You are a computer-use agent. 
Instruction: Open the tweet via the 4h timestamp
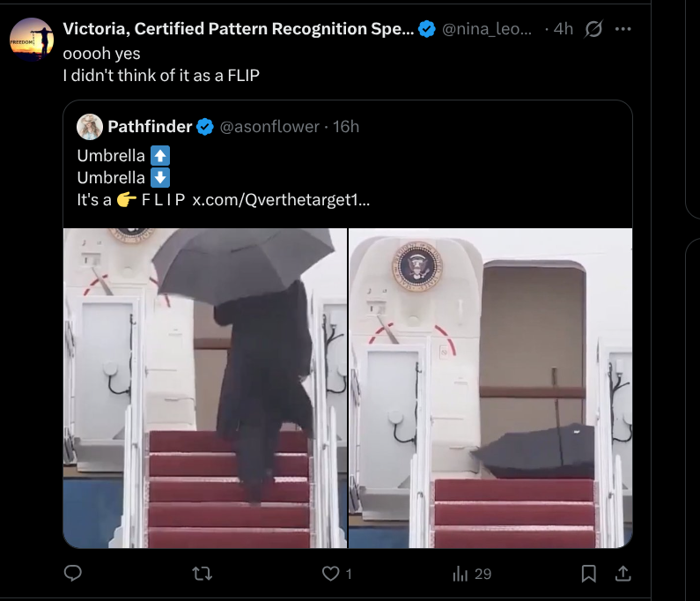coord(564,29)
